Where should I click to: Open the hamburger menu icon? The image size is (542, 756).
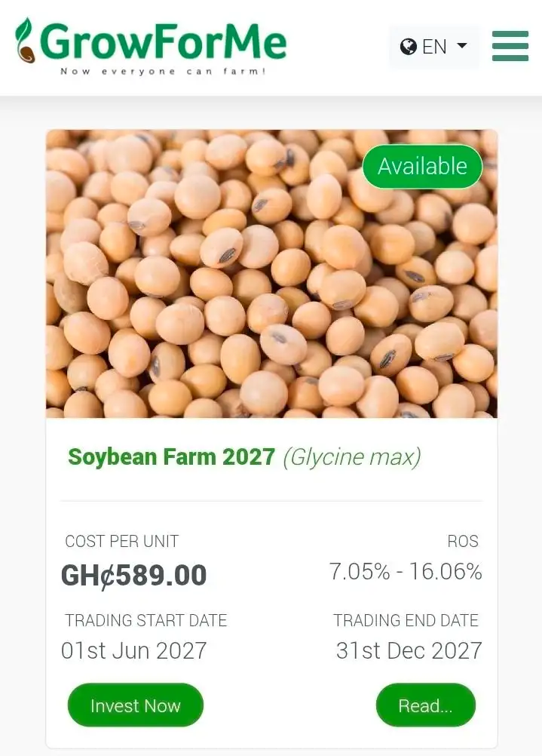click(510, 46)
